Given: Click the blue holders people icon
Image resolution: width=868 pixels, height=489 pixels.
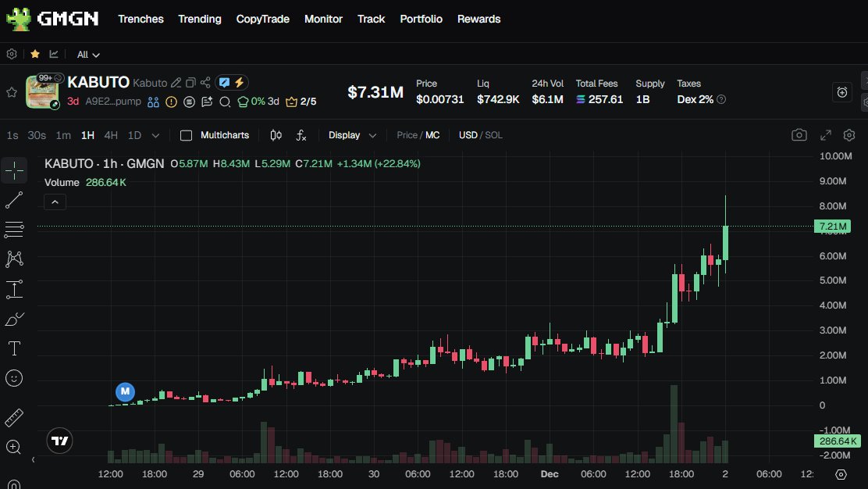Looking at the screenshot, I should click(153, 102).
